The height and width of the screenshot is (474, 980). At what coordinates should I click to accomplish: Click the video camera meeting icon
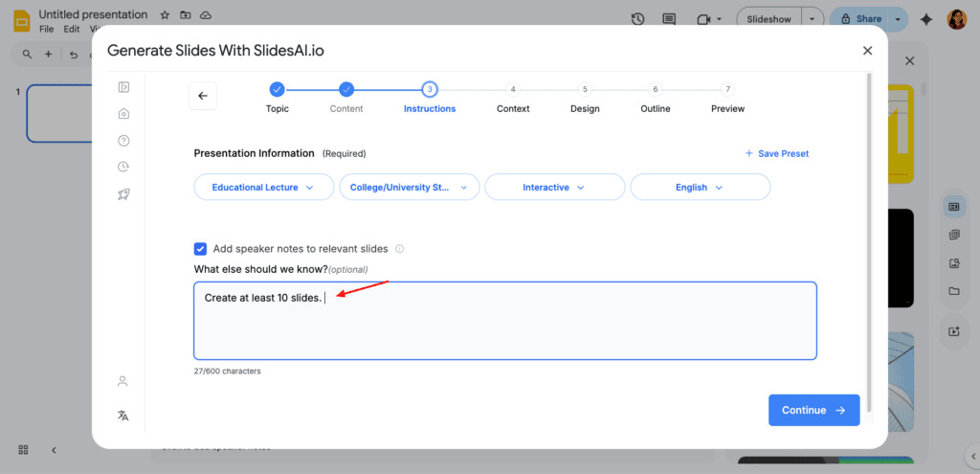(x=704, y=19)
